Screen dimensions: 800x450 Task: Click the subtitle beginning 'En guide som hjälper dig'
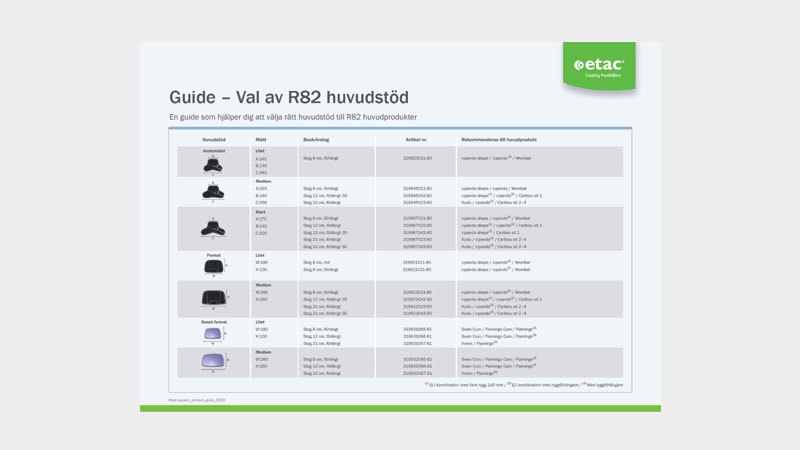tap(293, 117)
